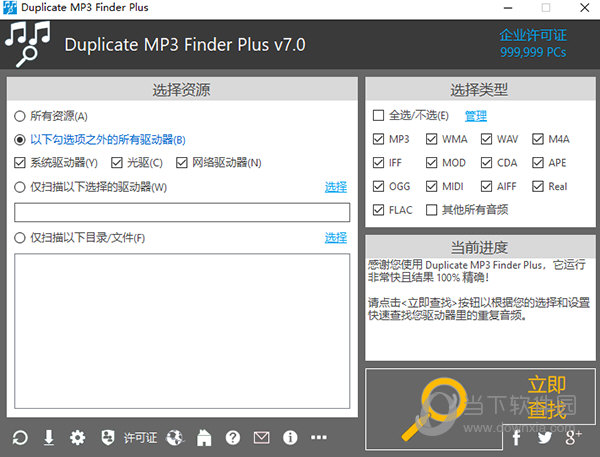Click the download arrow icon
600x457 pixels.
coord(49,437)
